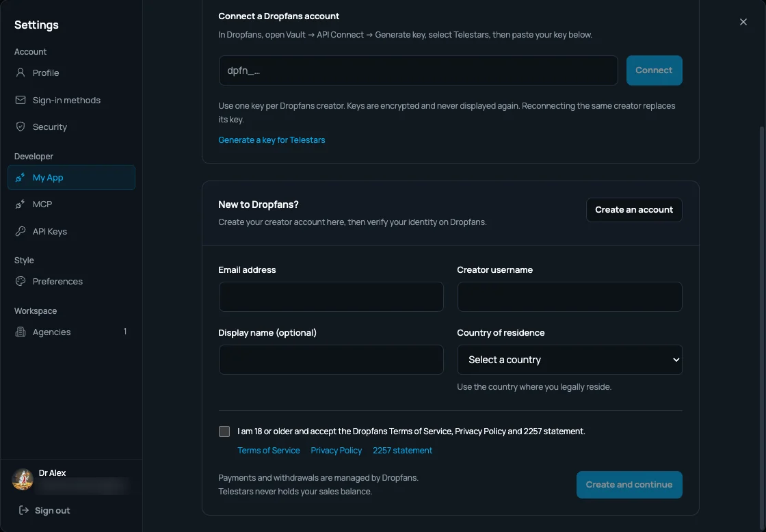Open the Terms of Service link

pos(269,451)
